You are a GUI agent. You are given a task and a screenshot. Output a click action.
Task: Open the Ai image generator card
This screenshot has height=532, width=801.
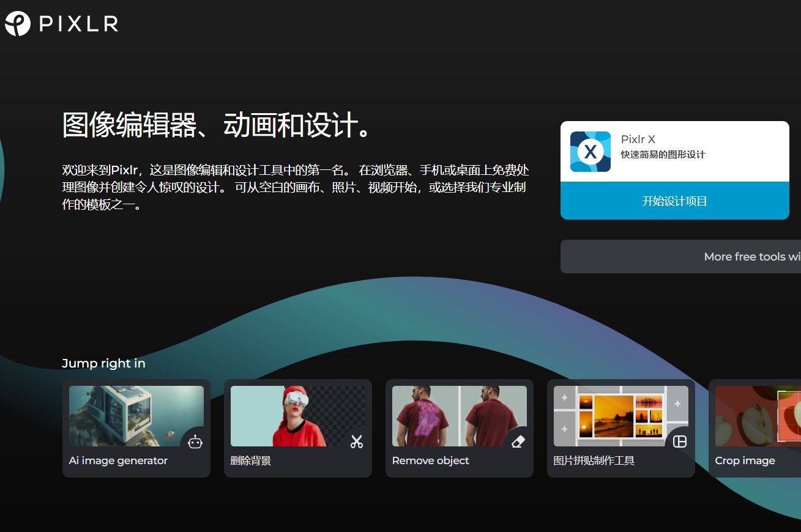coord(136,416)
